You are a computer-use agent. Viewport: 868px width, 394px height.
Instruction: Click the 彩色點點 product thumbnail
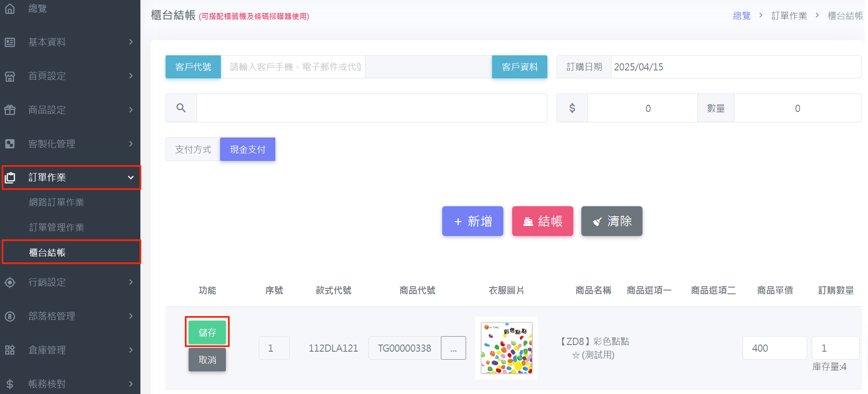tap(506, 348)
